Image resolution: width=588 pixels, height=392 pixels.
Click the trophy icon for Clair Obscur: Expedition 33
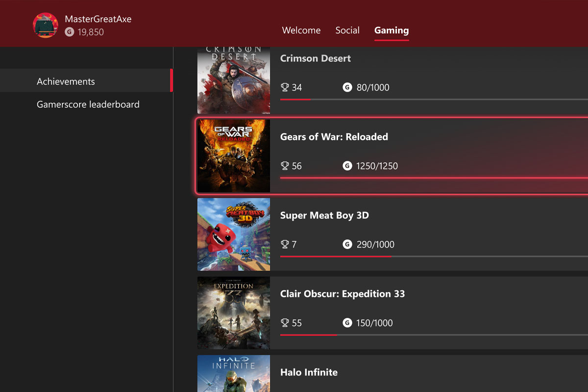click(x=285, y=322)
